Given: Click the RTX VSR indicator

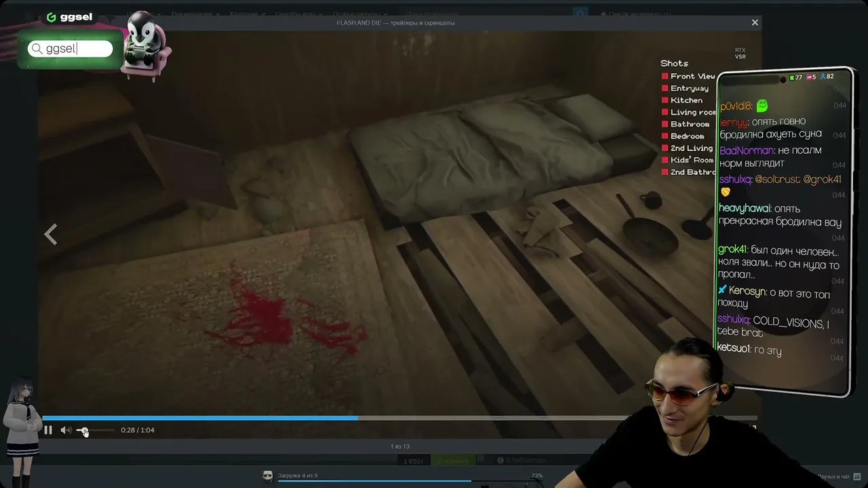Looking at the screenshot, I should [x=740, y=53].
